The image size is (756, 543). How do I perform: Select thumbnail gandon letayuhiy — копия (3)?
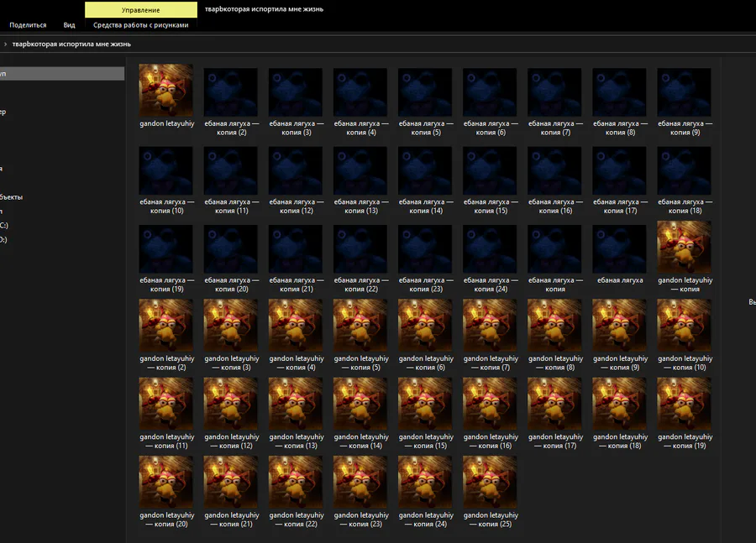pos(230,326)
